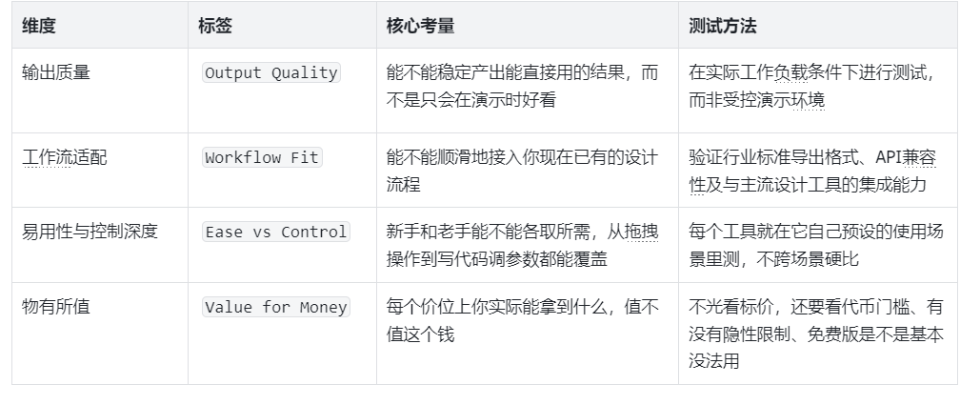Screen dimensions: 980x405
Task: Click the Workflow Fit code label
Action: tap(263, 158)
